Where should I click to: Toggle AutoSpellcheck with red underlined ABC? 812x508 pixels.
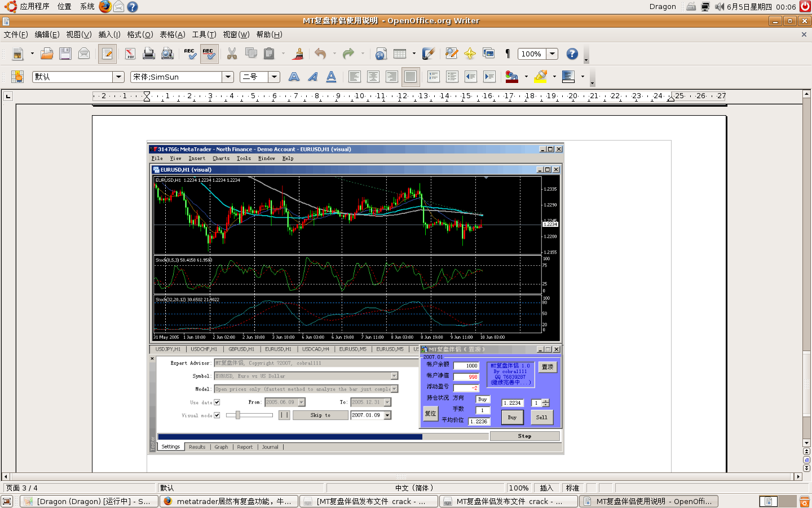coord(209,54)
